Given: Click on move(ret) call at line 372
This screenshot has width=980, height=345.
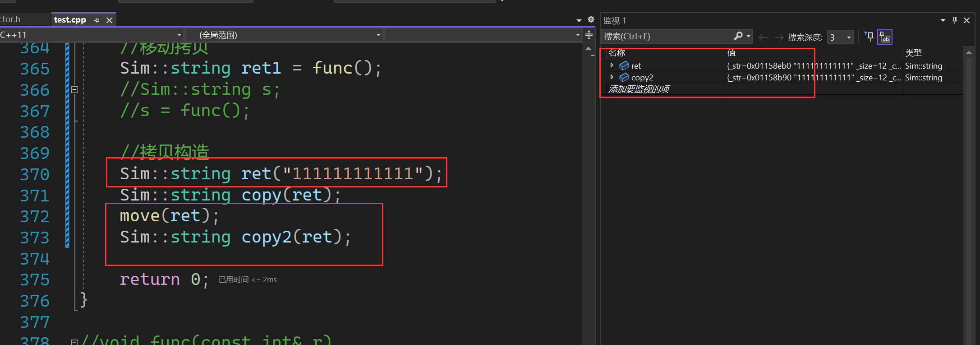Looking at the screenshot, I should pos(165,216).
